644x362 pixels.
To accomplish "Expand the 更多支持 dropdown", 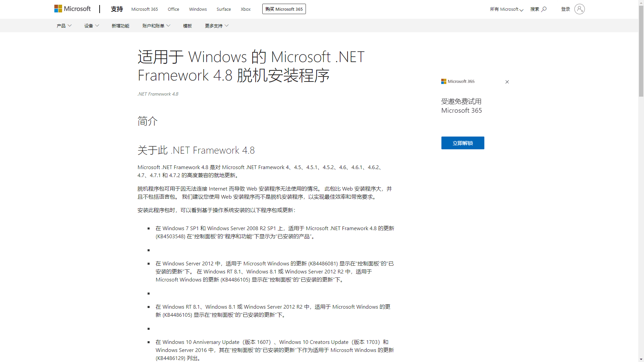I will 217,26.
